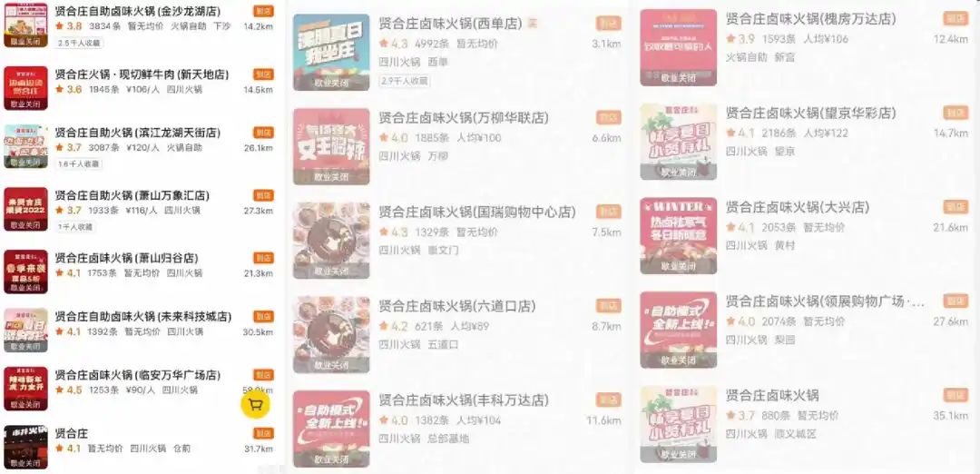Screen dimensions: 980x474
Task: Open 贤合庄卤味火锅(国瑞购物中心店) title
Action: 477,212
